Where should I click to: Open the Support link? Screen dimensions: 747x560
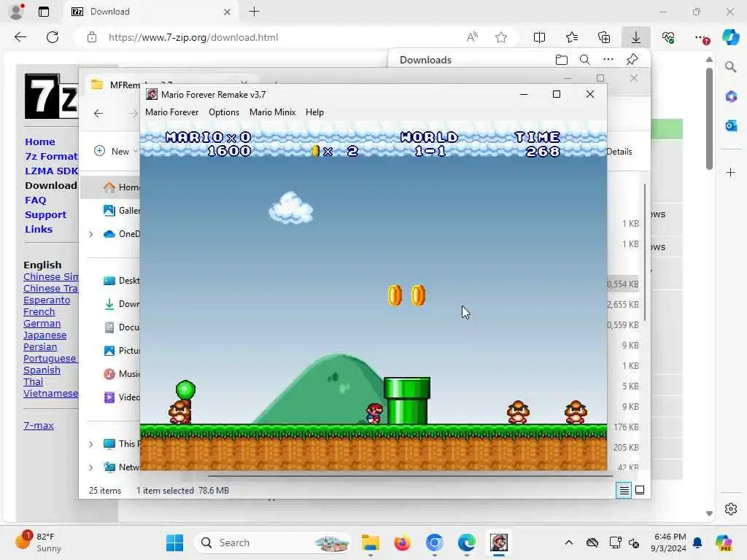tap(46, 215)
